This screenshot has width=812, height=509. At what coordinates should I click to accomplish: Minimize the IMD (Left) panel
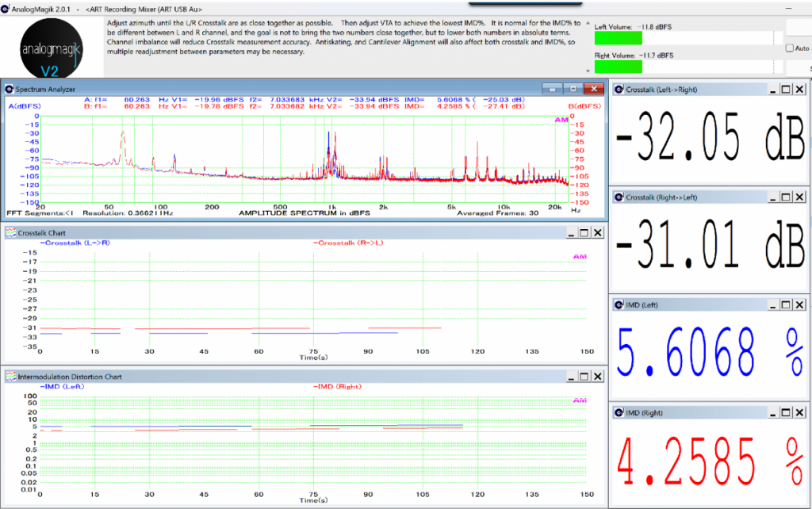772,305
